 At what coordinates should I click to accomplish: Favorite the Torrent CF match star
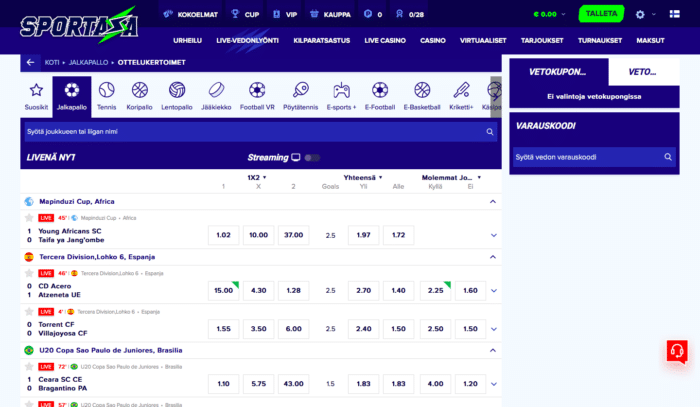(x=29, y=311)
